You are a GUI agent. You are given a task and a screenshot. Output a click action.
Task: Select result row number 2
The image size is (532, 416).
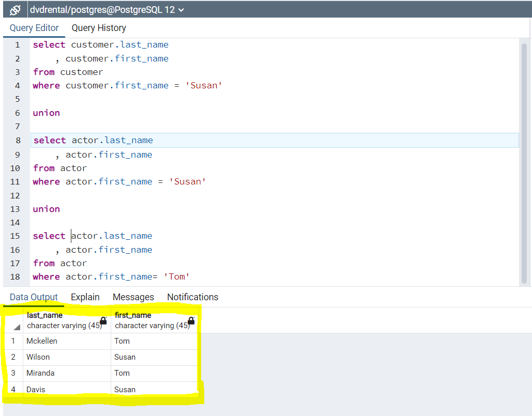[13, 357]
